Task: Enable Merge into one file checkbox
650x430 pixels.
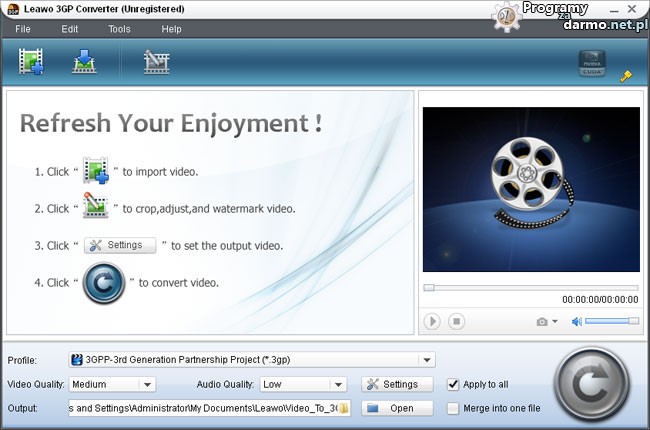Action: point(454,408)
